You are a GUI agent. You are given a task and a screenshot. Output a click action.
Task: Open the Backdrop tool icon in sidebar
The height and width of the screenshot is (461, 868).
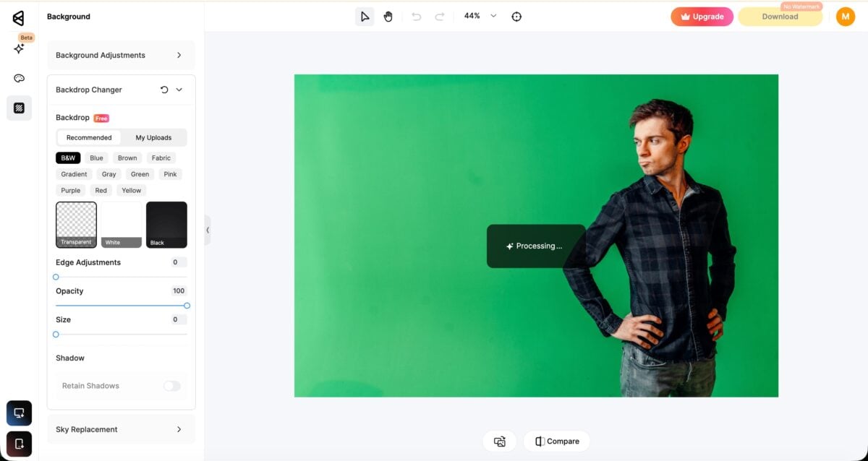pyautogui.click(x=19, y=108)
